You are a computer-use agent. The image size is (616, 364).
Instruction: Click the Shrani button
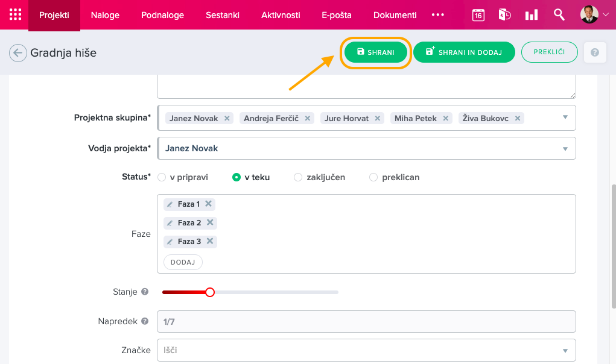[x=376, y=52]
